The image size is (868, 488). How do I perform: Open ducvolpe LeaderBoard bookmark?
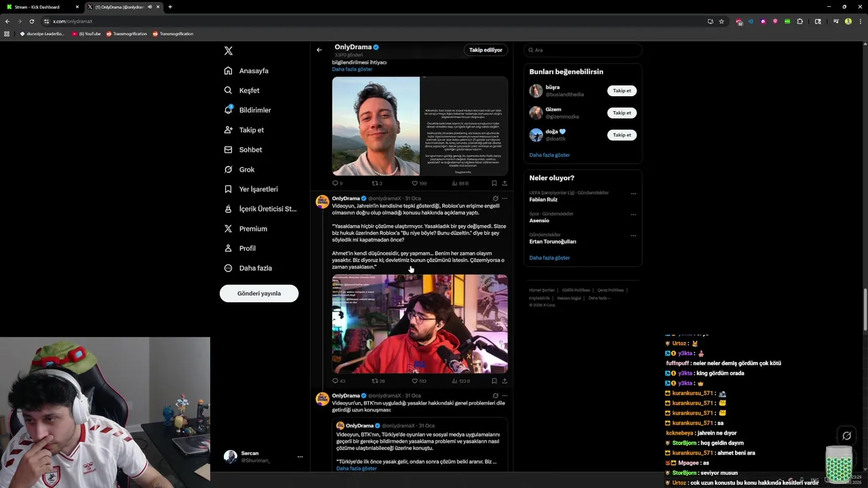coord(41,34)
